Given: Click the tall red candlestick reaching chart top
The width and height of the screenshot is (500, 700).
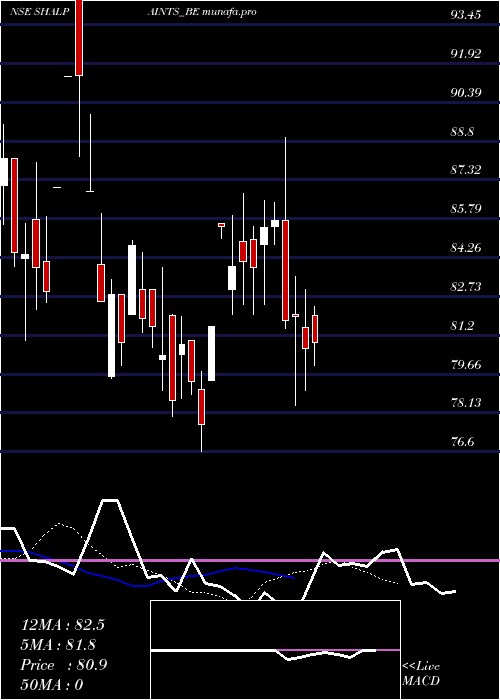Looking at the screenshot, I should (x=79, y=38).
